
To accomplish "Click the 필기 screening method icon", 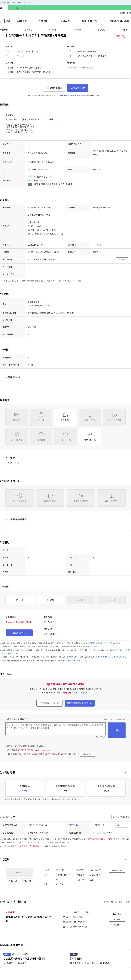I will [81, 600].
